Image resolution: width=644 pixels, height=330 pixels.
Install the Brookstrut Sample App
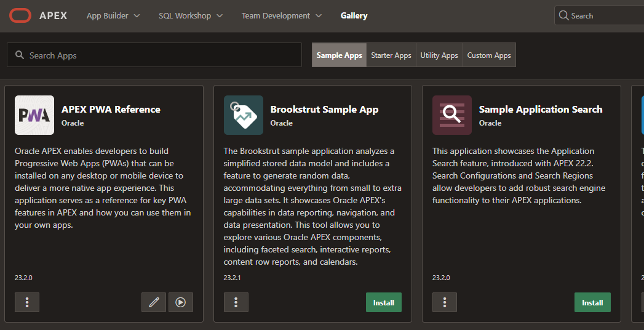384,302
